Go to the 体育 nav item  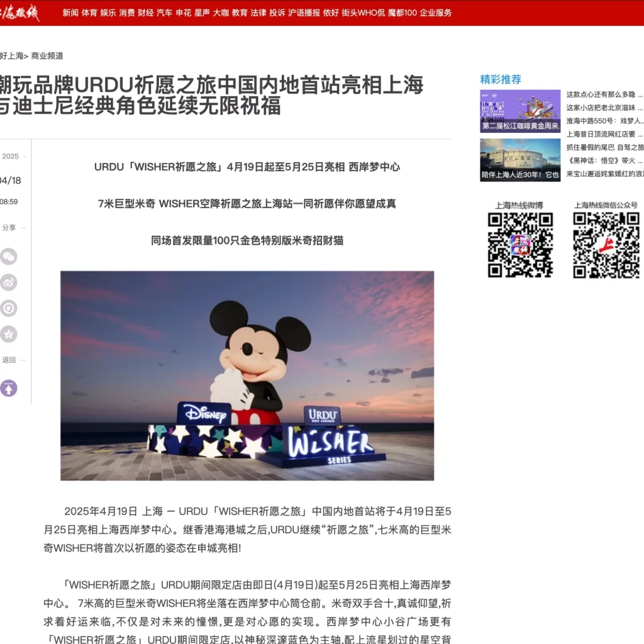tap(89, 13)
